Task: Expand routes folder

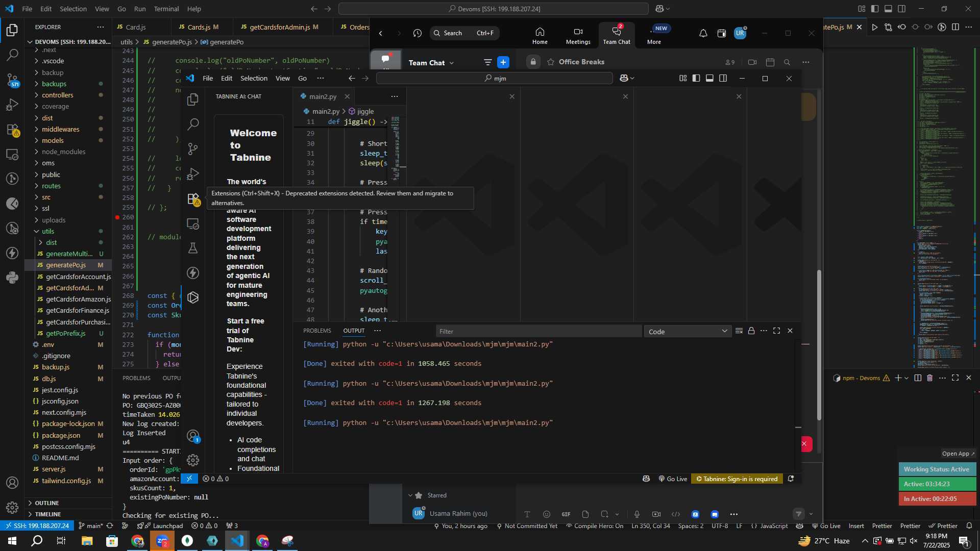Action: [51, 186]
